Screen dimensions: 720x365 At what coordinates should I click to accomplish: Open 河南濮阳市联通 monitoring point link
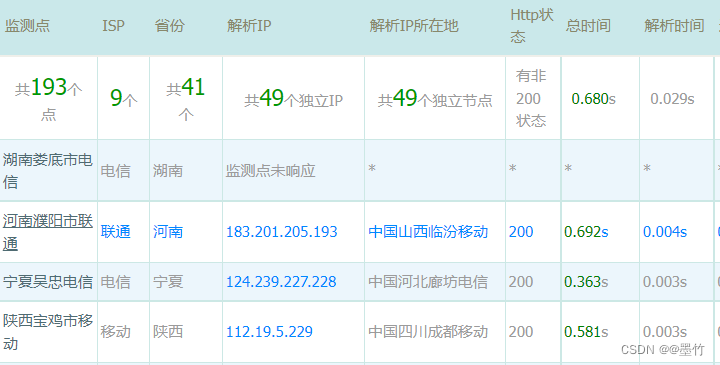(x=48, y=232)
